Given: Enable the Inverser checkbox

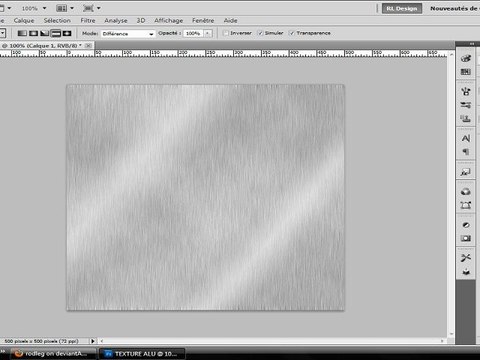Looking at the screenshot, I should coord(226,33).
